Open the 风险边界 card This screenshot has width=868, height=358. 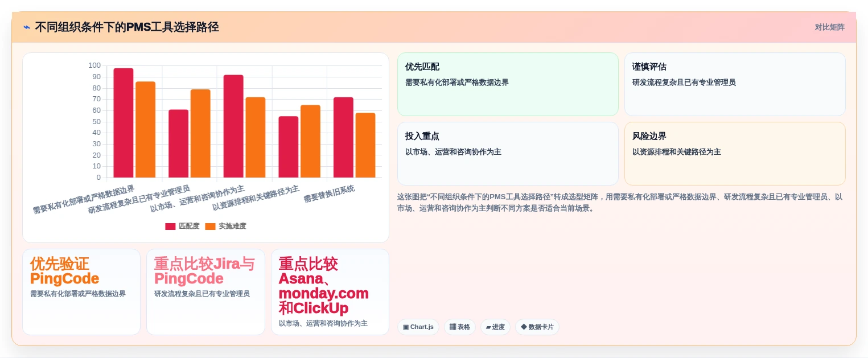pyautogui.click(x=735, y=154)
